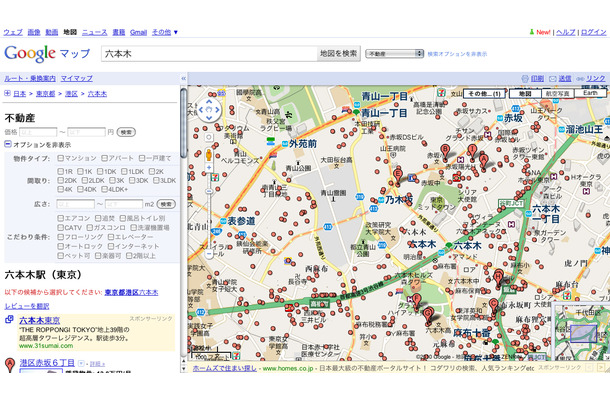Check the 一戸建て property type checkbox

(x=142, y=158)
